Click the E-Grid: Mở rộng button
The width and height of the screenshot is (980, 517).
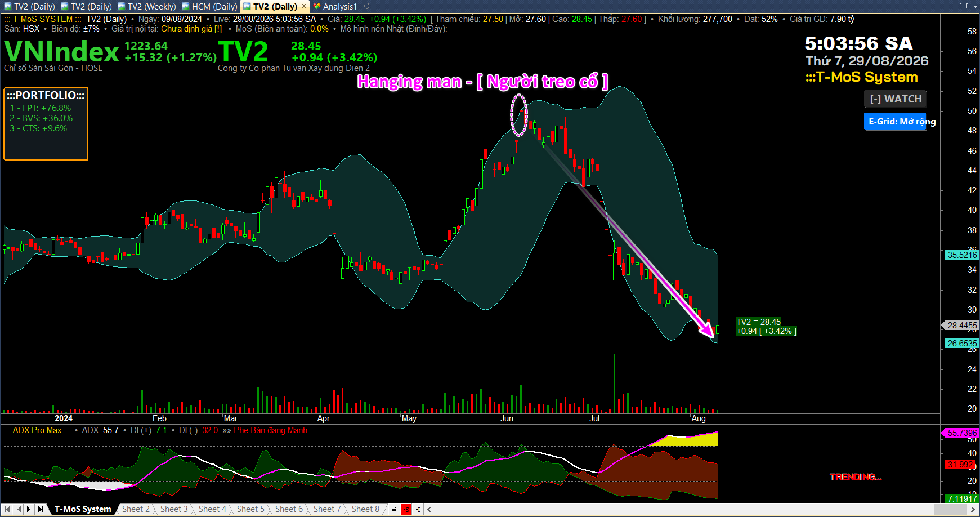pyautogui.click(x=895, y=121)
